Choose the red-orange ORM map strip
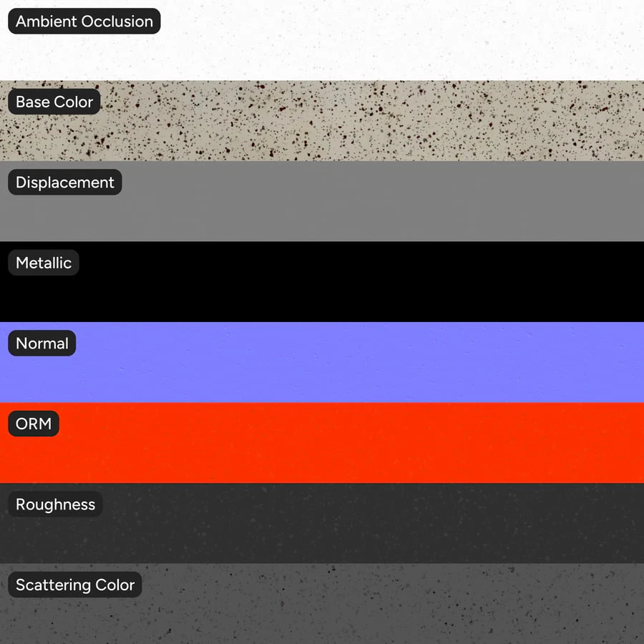The height and width of the screenshot is (644, 644). (322, 443)
